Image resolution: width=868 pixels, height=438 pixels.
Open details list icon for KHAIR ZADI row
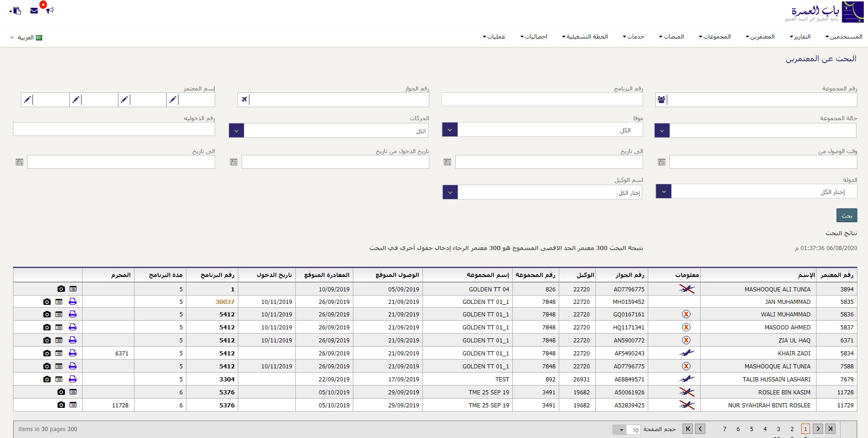pyautogui.click(x=59, y=354)
